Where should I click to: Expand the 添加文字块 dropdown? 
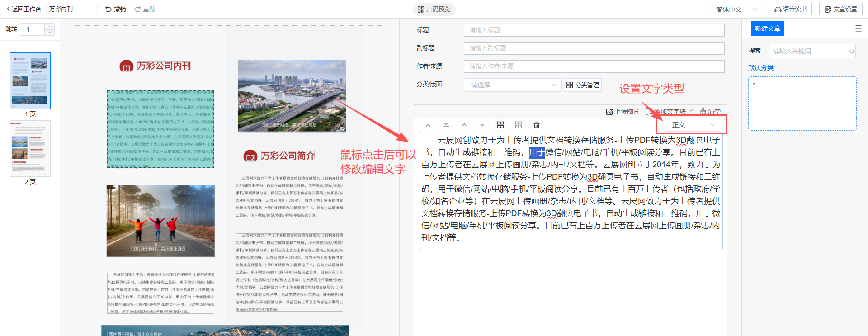click(x=673, y=111)
